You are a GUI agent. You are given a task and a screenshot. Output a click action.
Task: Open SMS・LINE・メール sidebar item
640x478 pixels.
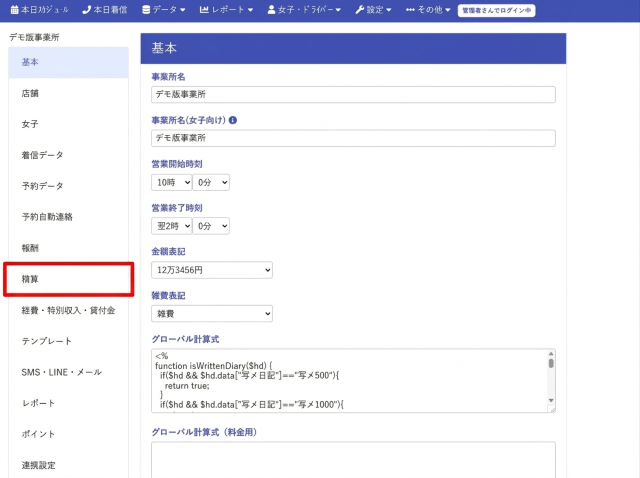[x=68, y=372]
